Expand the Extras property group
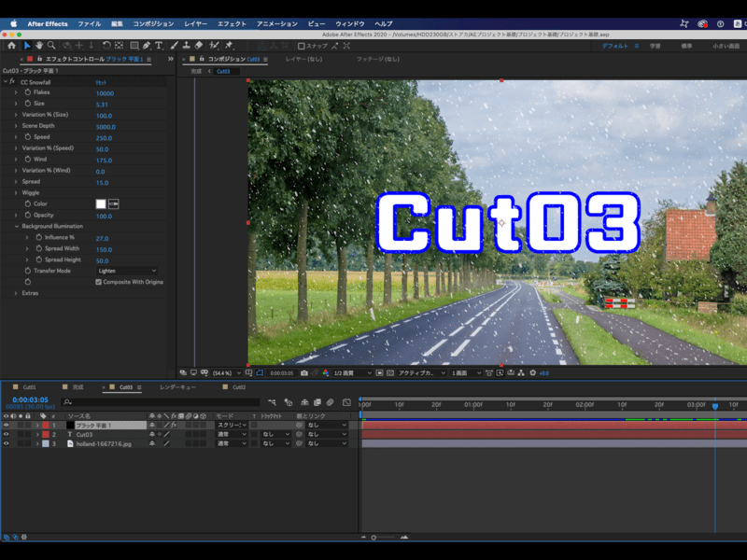 click(x=16, y=293)
